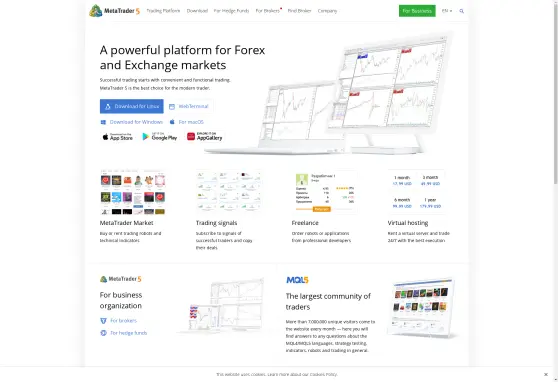Screen dimensions: 558x382
Task: Click Download for Windows link
Action: (136, 122)
